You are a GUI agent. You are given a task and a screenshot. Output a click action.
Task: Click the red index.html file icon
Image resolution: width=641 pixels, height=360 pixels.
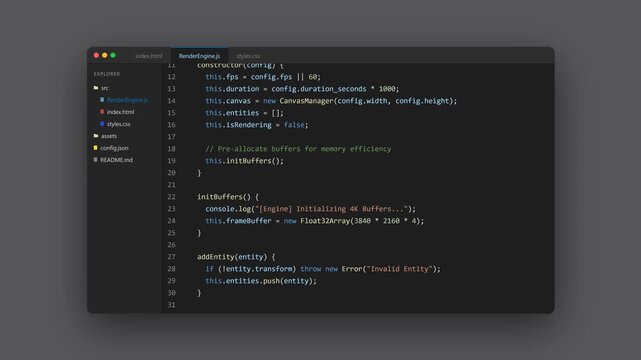click(102, 112)
